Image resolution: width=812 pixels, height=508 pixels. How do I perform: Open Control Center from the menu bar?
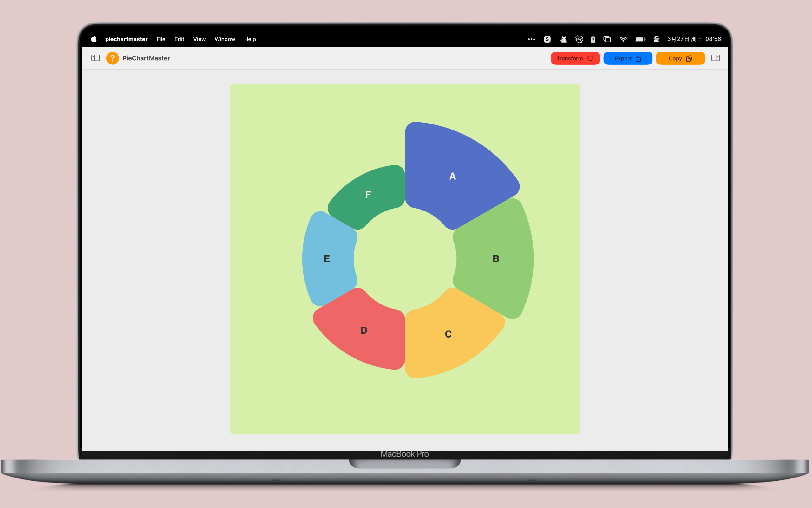[657, 39]
